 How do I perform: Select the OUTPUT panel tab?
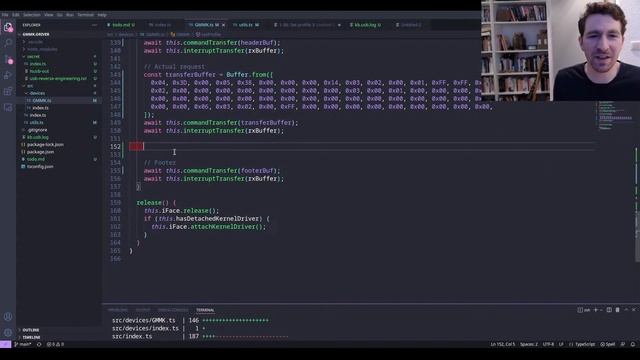pos(143,310)
